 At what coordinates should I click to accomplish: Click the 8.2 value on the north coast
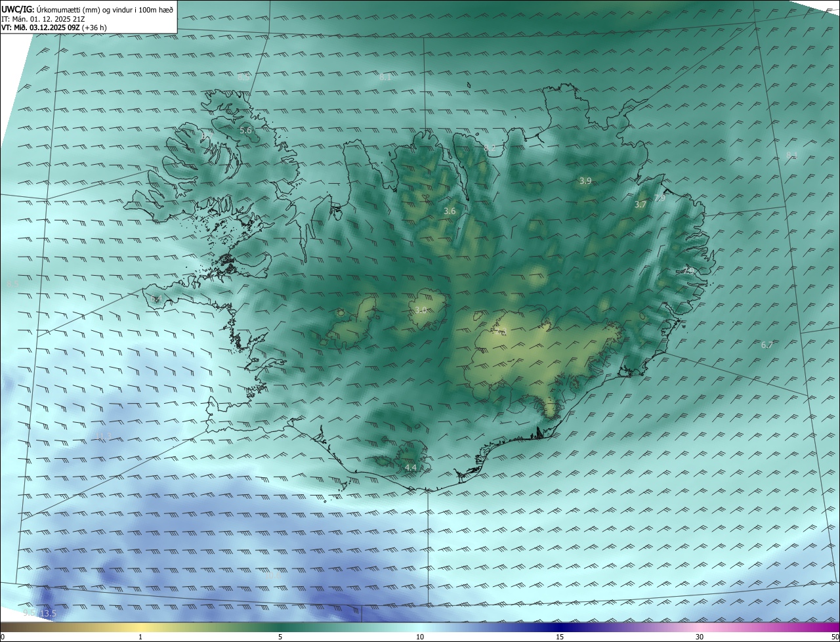490,148
